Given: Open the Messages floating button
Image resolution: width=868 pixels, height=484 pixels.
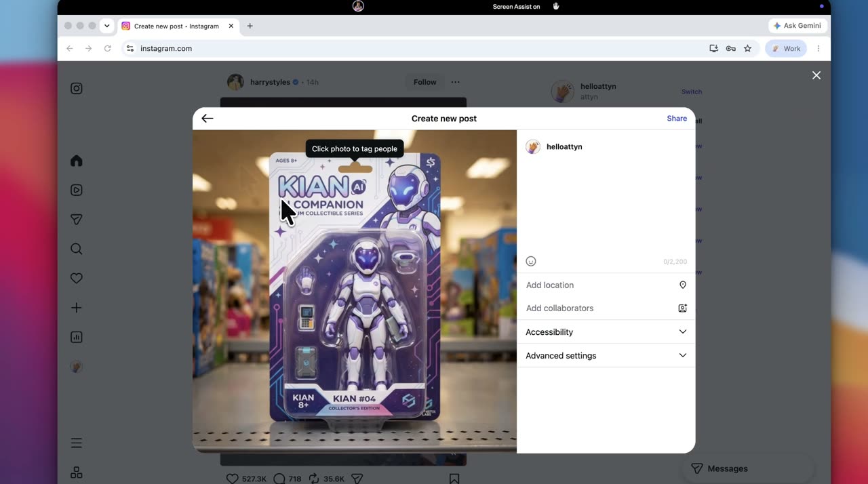Looking at the screenshot, I should point(747,468).
